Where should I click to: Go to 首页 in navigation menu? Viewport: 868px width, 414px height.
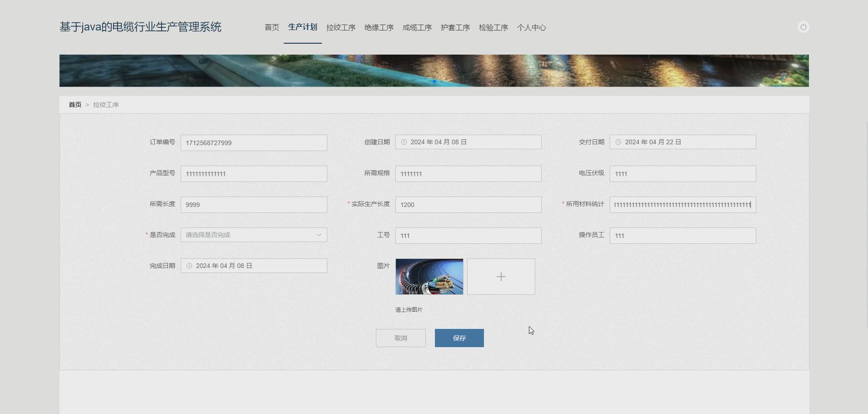272,28
